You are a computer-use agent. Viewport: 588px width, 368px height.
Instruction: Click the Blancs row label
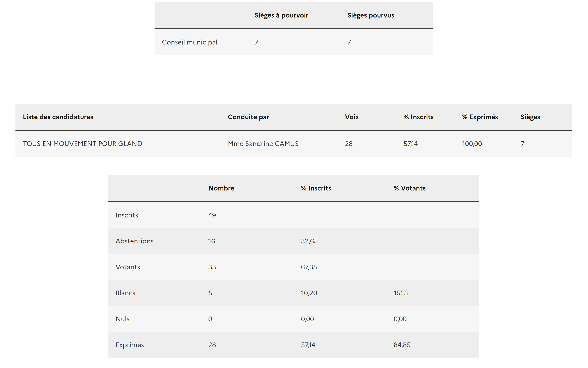coord(125,293)
